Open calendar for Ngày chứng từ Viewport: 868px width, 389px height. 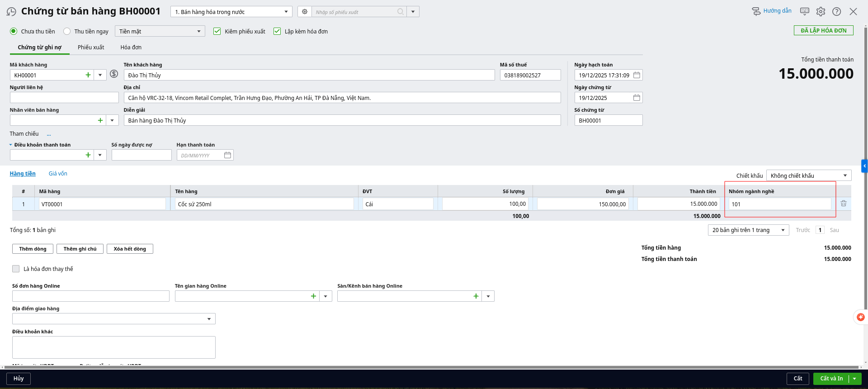pyautogui.click(x=637, y=98)
